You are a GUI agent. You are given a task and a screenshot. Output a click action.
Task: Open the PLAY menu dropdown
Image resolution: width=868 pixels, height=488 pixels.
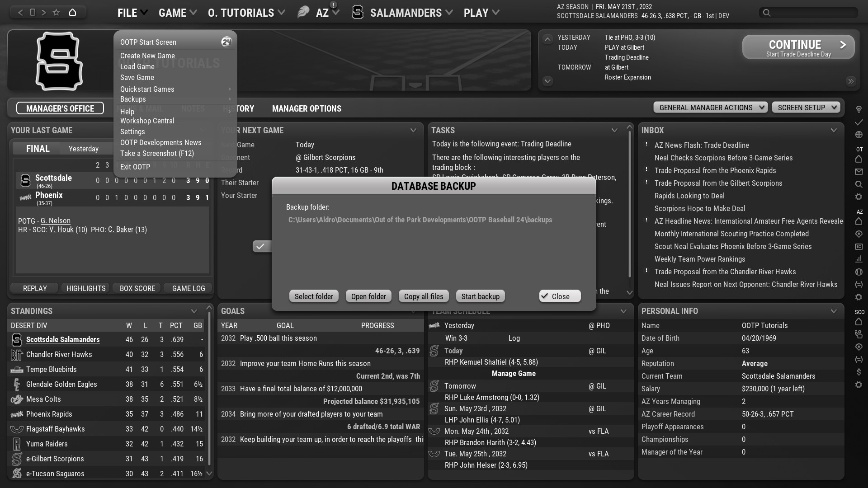[x=481, y=13]
